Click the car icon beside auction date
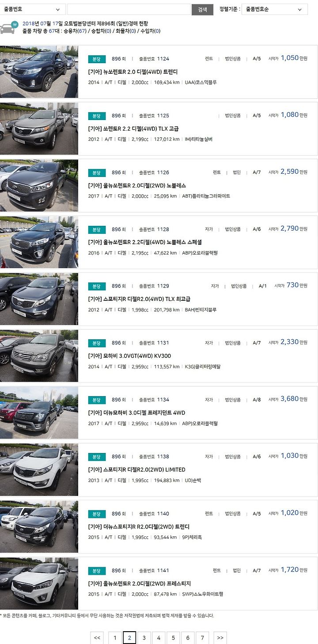The image size is (318, 644). point(9,27)
